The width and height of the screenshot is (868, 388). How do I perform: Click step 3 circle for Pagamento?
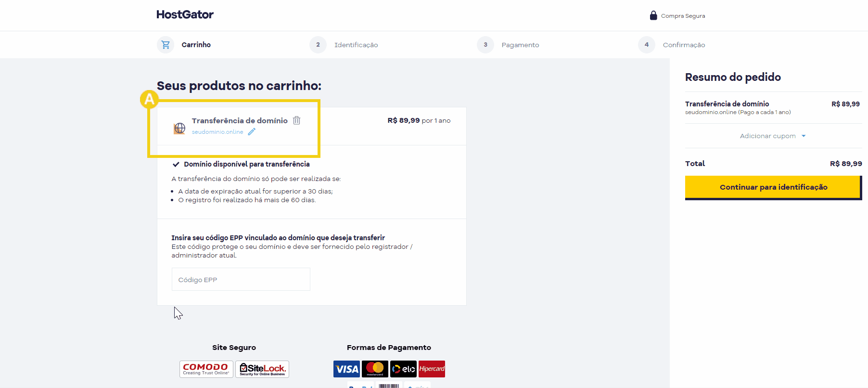pos(485,45)
